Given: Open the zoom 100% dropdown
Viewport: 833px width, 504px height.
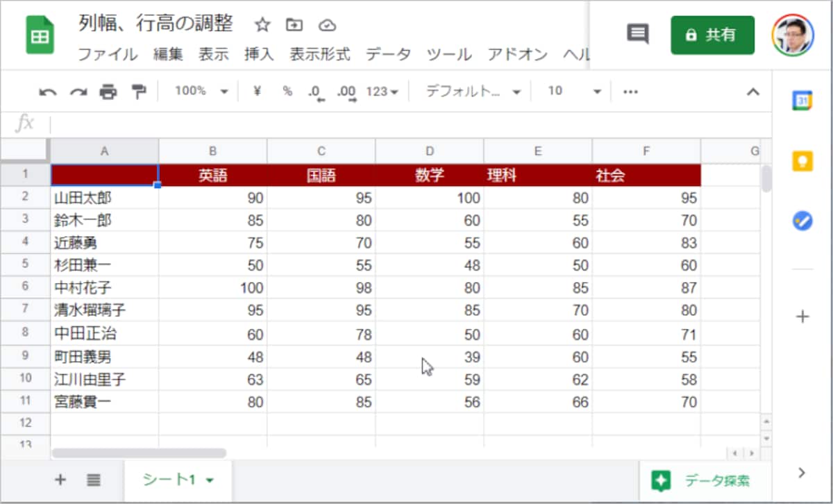Looking at the screenshot, I should [201, 91].
